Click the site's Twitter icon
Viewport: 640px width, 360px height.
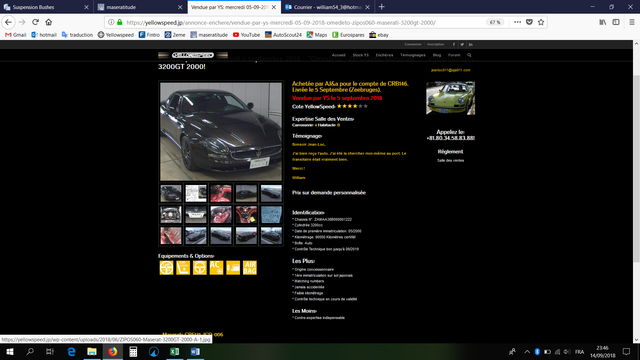[x=462, y=44]
